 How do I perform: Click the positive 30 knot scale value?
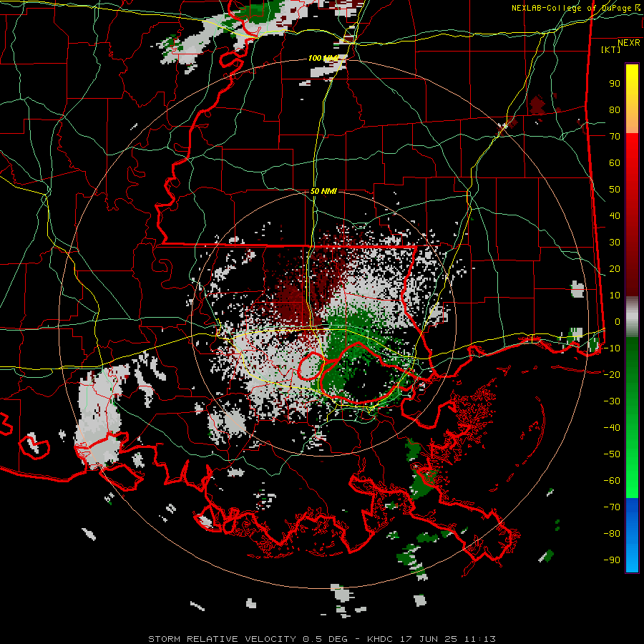(x=615, y=243)
